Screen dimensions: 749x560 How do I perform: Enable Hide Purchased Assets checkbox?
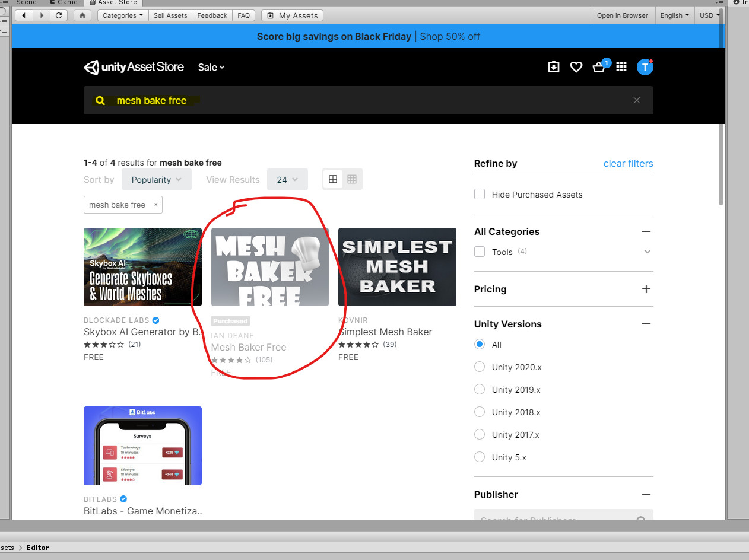480,194
